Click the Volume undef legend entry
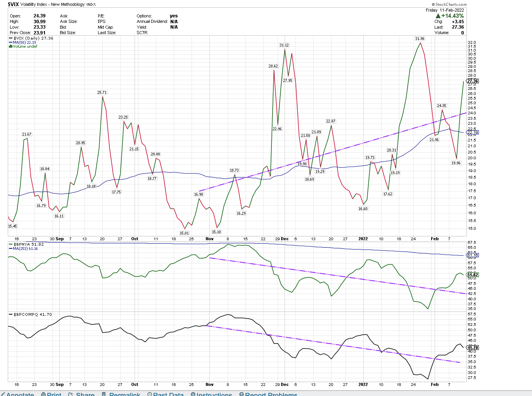The height and width of the screenshot is (396, 532). 23,46
